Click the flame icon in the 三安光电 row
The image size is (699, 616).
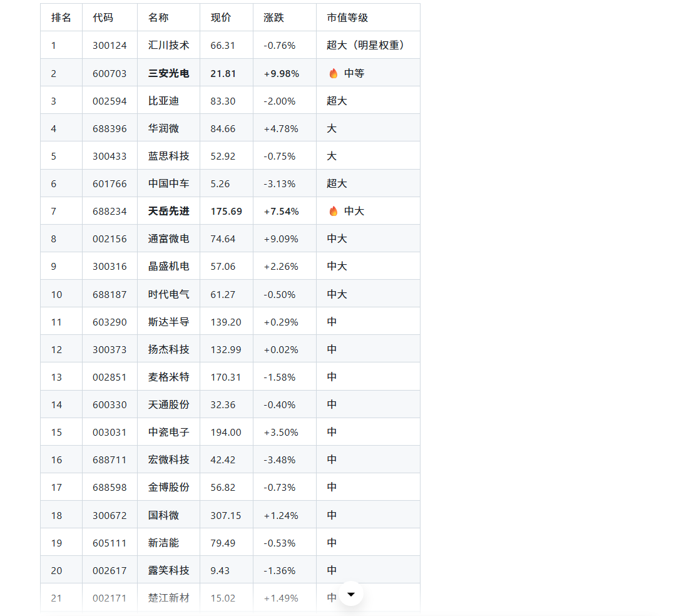(x=333, y=73)
